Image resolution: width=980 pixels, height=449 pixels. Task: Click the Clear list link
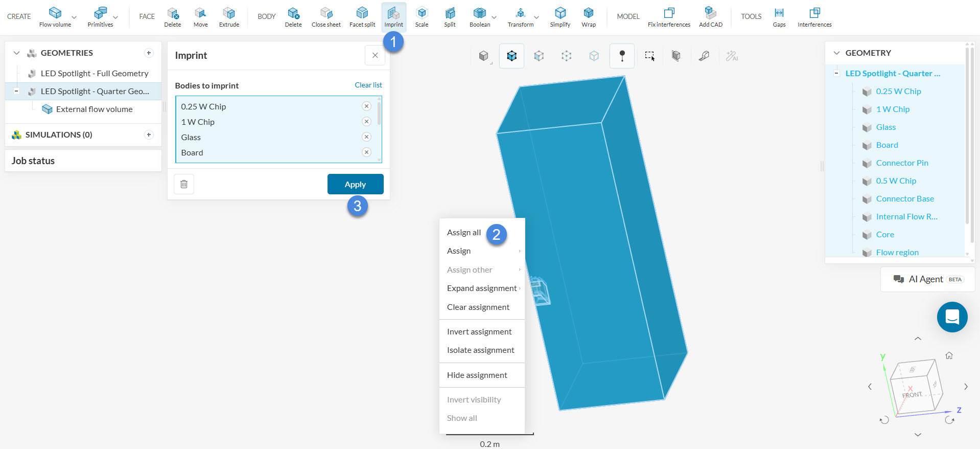[368, 85]
